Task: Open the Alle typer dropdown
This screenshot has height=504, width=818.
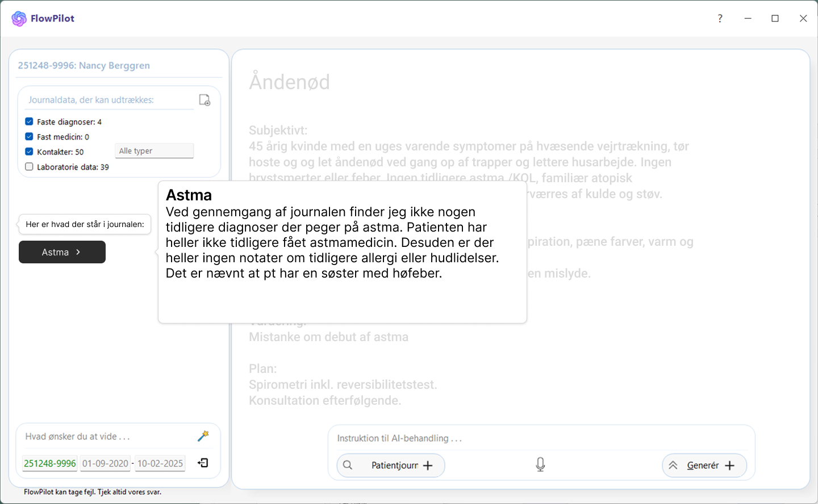Action: click(x=154, y=151)
